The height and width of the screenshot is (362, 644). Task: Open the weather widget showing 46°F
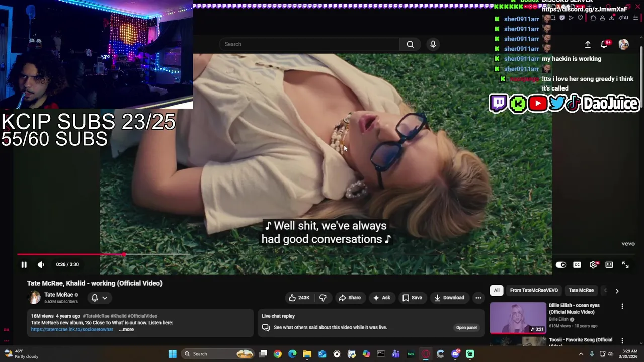21,354
